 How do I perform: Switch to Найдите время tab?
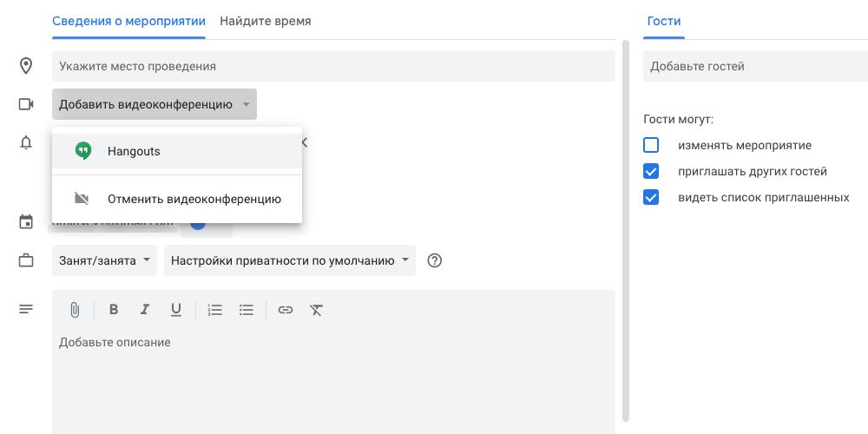click(x=265, y=22)
